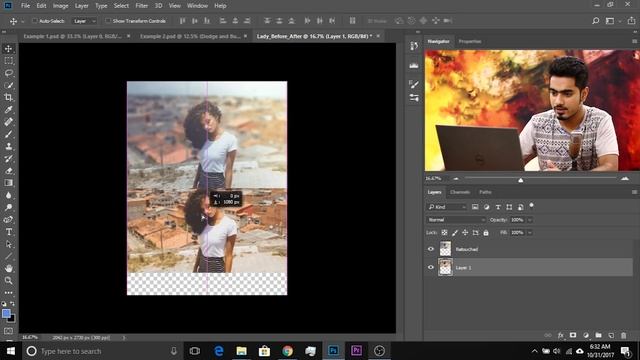Select the Pen tool
This screenshot has height=360, width=640.
pyautogui.click(x=9, y=220)
